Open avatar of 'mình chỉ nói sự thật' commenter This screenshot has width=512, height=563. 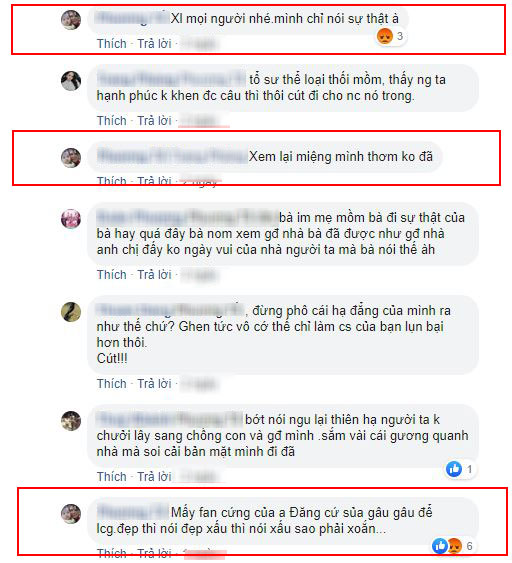click(x=71, y=20)
